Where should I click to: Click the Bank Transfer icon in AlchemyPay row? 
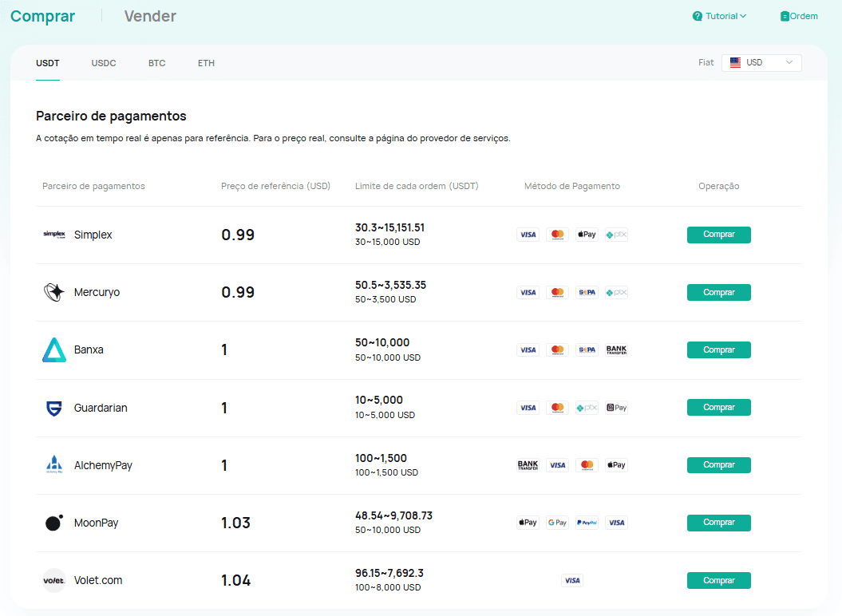click(x=528, y=465)
